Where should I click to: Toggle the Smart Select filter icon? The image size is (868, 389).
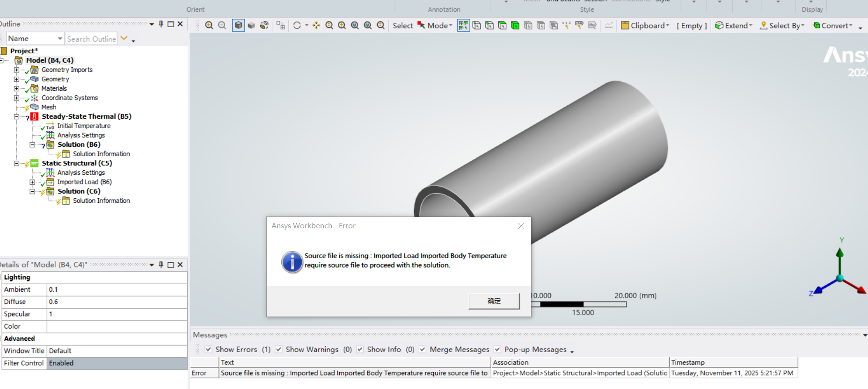[464, 26]
